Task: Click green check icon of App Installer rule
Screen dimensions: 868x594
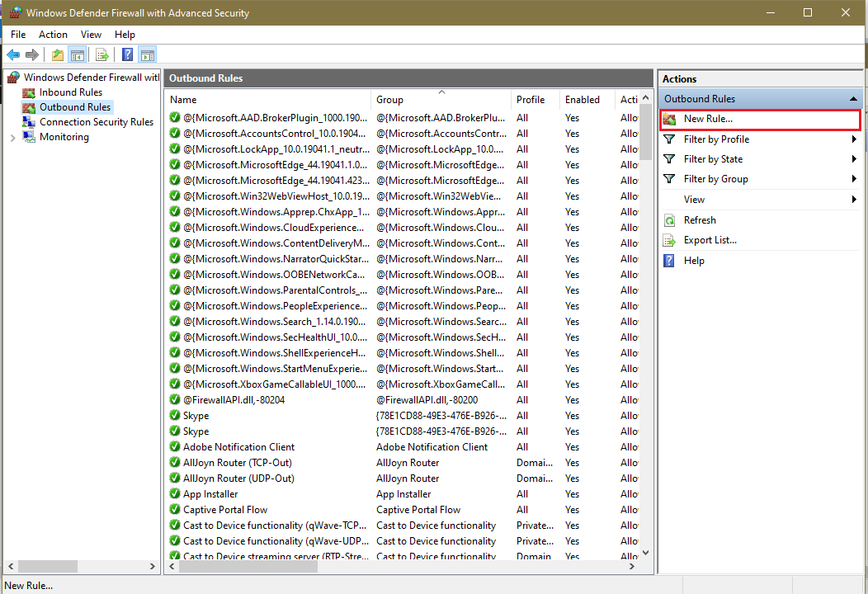Action: [175, 494]
